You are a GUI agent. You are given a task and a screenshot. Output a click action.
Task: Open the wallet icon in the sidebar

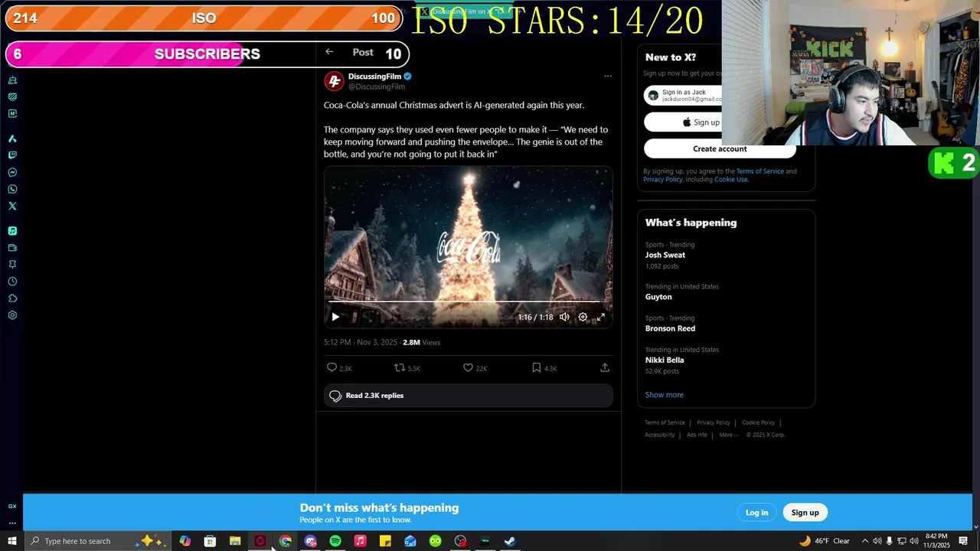(12, 248)
